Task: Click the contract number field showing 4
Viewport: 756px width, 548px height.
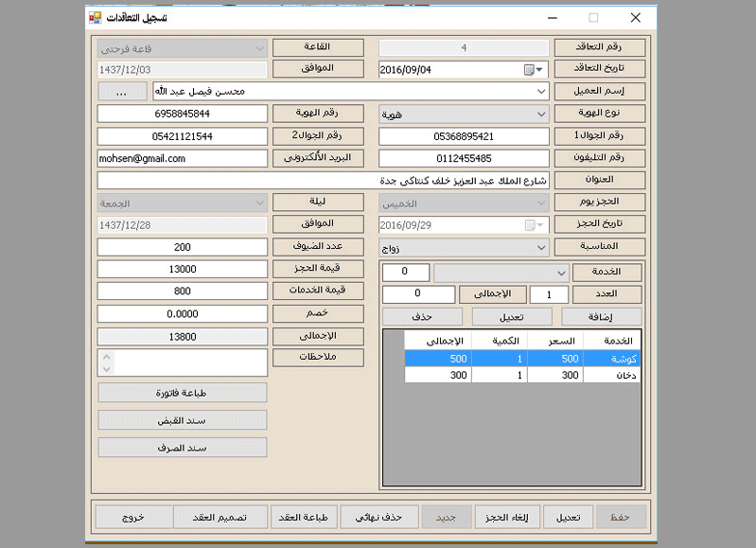Action: (x=464, y=47)
